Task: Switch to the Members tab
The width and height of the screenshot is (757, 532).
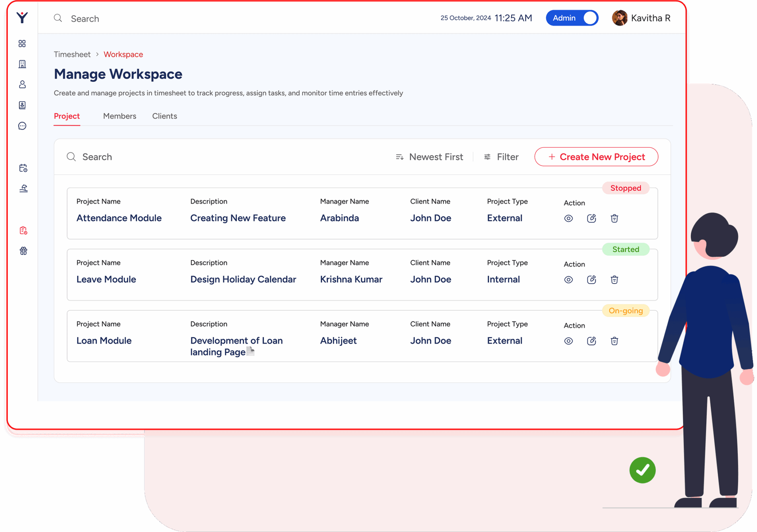Action: pos(119,116)
